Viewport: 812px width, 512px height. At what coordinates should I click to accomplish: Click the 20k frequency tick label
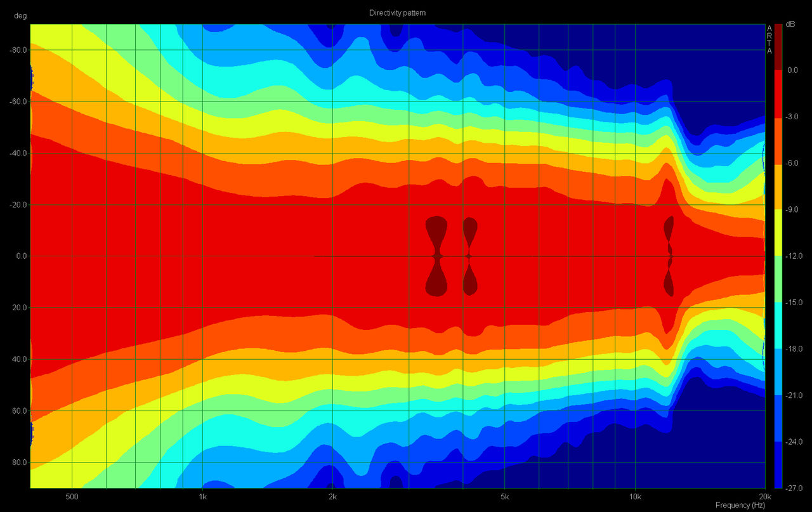click(x=764, y=496)
